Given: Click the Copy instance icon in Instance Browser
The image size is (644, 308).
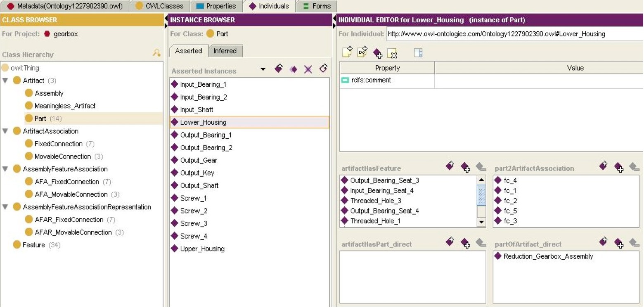Looking at the screenshot, I should pyautogui.click(x=293, y=69).
